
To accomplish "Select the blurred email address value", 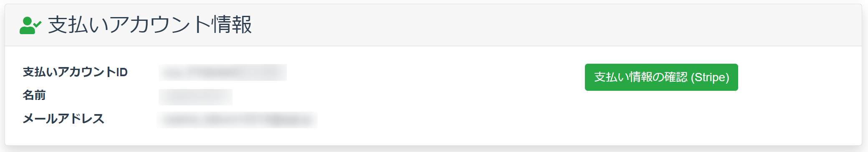I will coord(238,120).
